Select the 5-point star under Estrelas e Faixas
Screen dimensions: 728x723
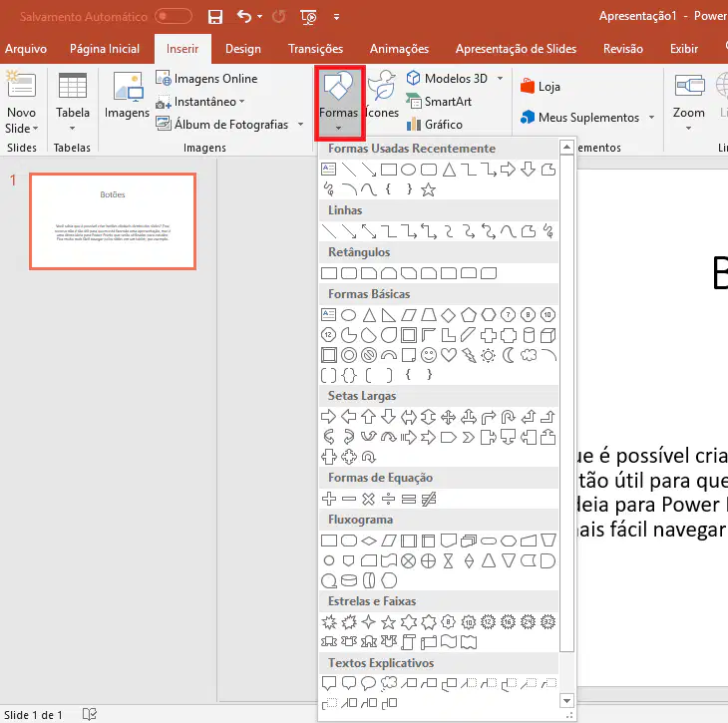point(389,621)
